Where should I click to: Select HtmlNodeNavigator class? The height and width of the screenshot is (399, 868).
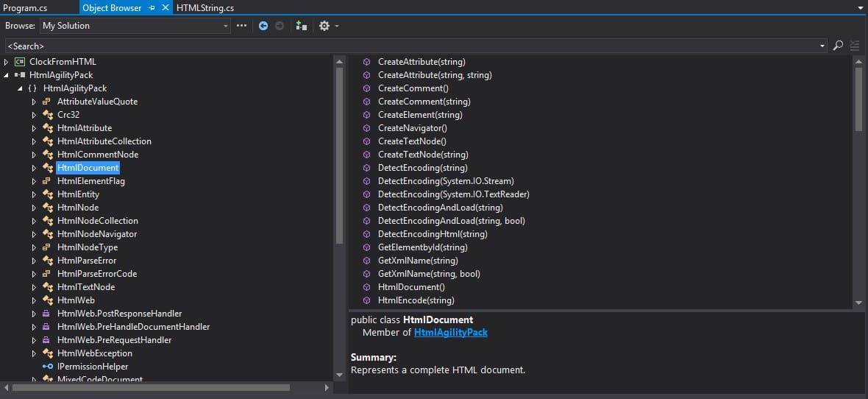tap(97, 234)
